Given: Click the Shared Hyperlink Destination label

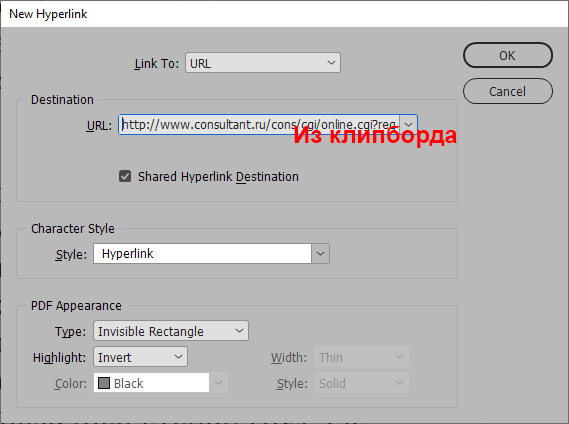Looking at the screenshot, I should tap(218, 177).
